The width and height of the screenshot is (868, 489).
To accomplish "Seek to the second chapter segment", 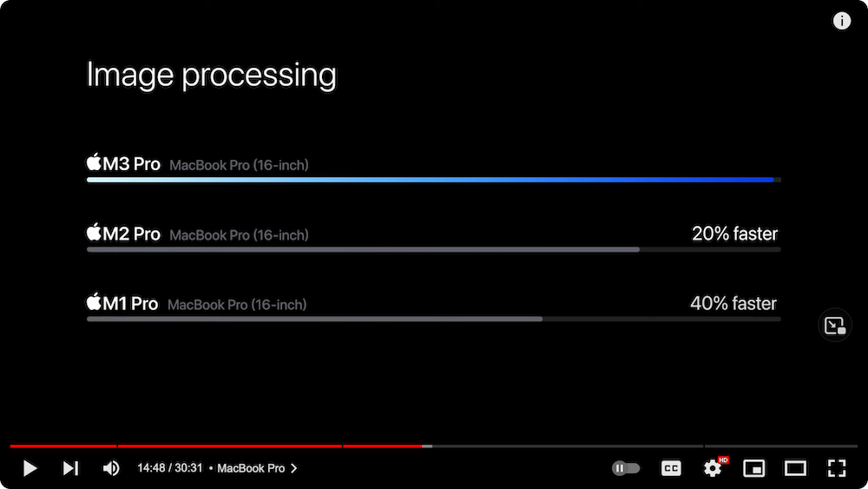I will coord(229,446).
